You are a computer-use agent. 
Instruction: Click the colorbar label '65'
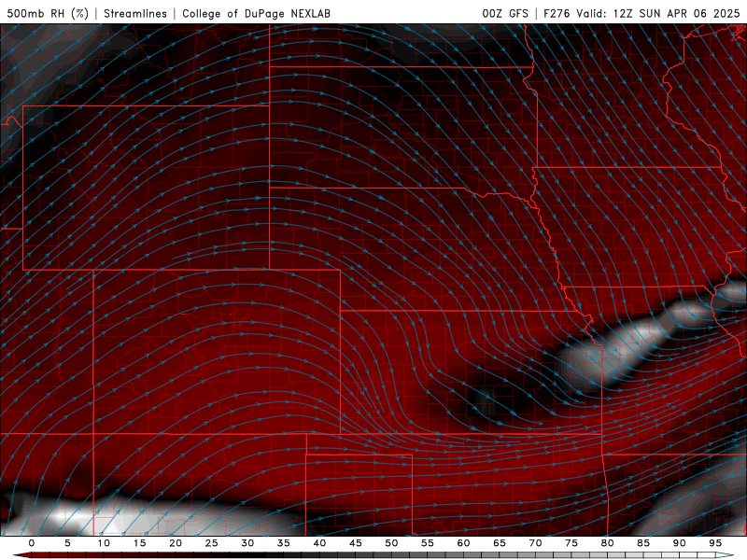500,543
